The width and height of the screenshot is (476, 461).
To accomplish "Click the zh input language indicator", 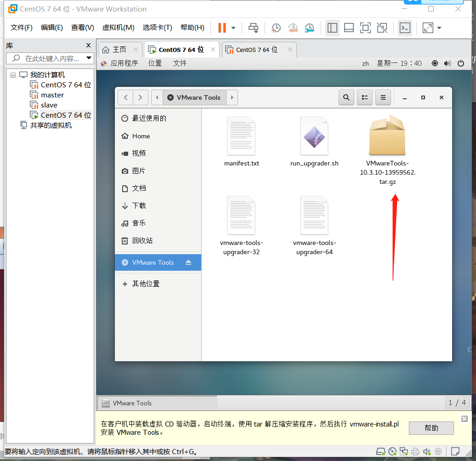I will 365,63.
